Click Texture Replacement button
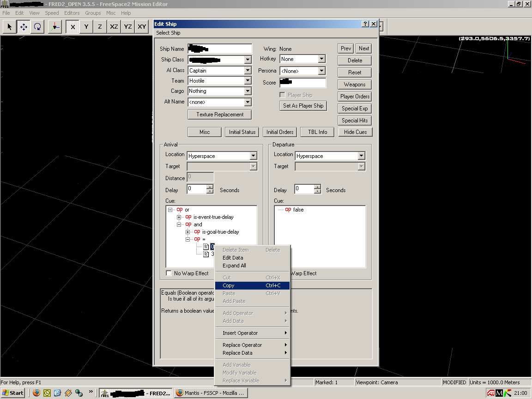Screen dimensions: 532x399 (x=219, y=115)
